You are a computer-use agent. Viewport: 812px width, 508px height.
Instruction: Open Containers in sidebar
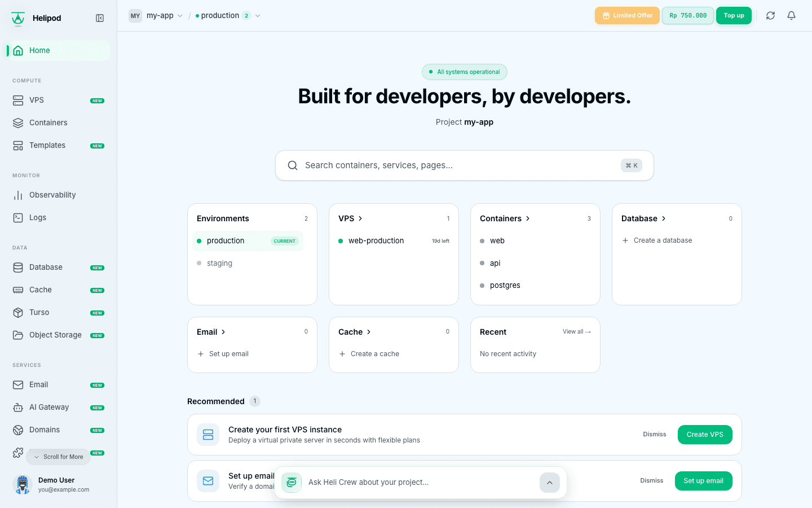(x=59, y=122)
